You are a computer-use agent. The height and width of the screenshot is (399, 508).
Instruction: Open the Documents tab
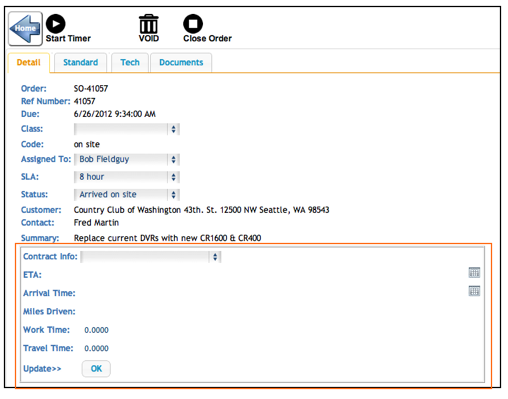pos(181,63)
